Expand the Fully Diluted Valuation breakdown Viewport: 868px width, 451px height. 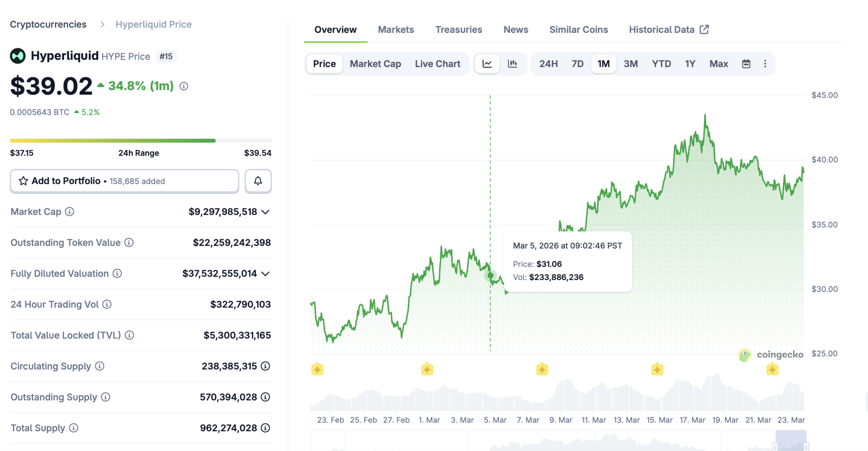pos(265,273)
